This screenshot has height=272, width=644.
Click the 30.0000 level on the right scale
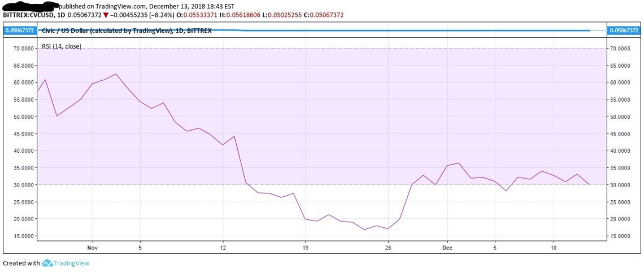click(x=620, y=185)
